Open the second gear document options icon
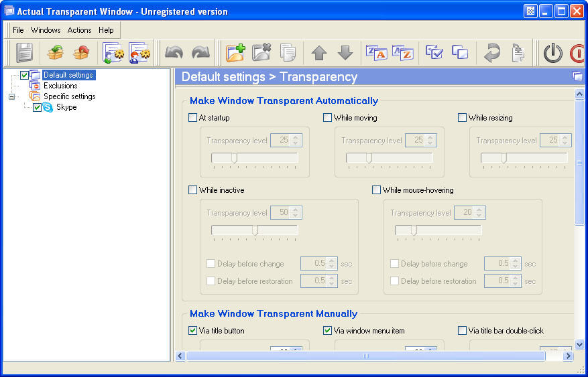Image resolution: width=588 pixels, height=377 pixels. point(139,53)
